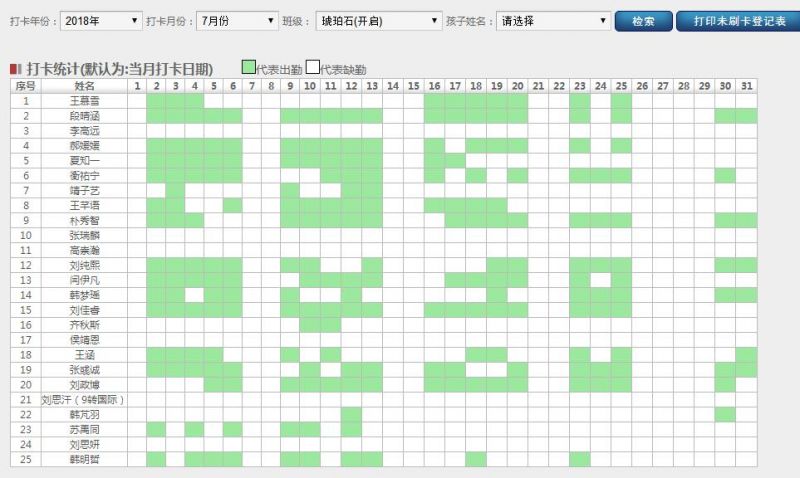
Task: Click the name in row 10
Action: [84, 235]
